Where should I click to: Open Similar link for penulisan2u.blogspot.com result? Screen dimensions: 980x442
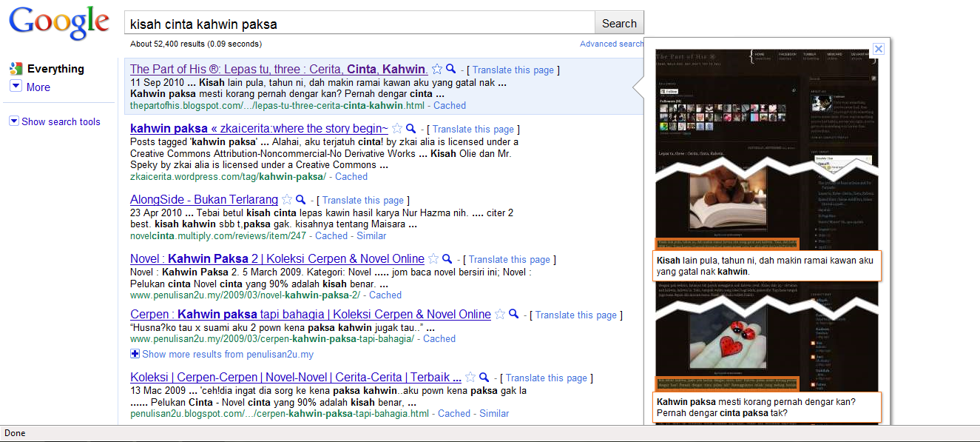pos(494,413)
